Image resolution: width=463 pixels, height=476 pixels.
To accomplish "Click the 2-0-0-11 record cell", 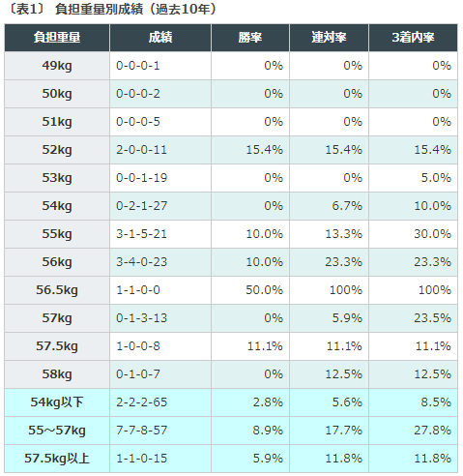I will [160, 150].
